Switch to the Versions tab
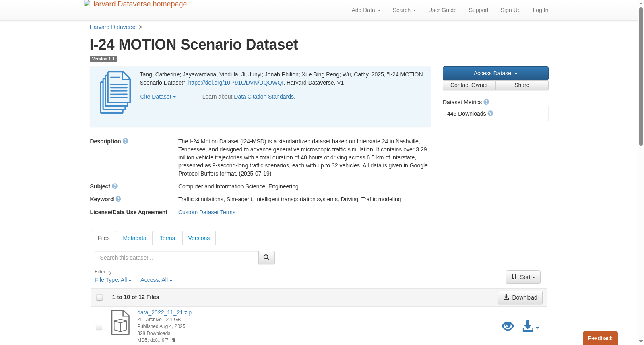Screen dimensions: 644x345 point(199,238)
